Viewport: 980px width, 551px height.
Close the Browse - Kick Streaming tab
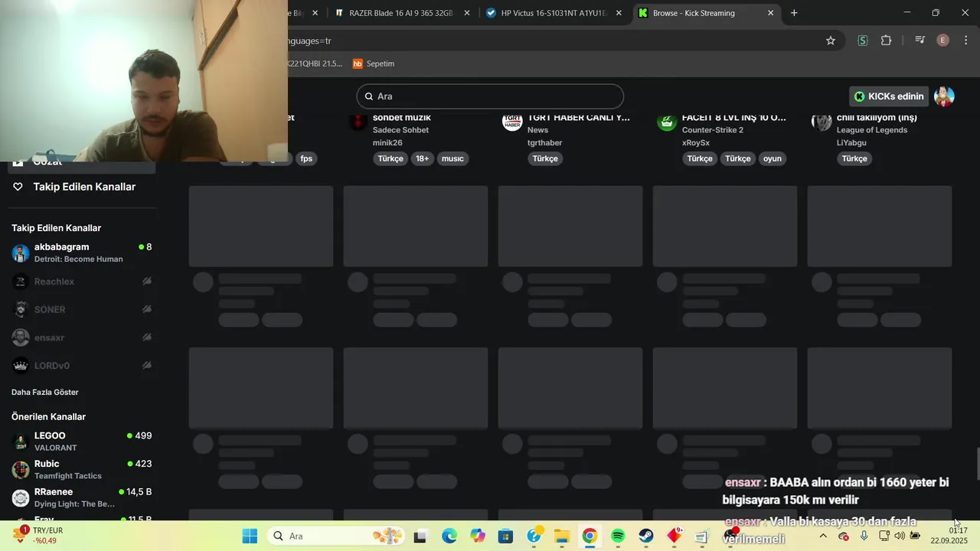click(x=771, y=13)
